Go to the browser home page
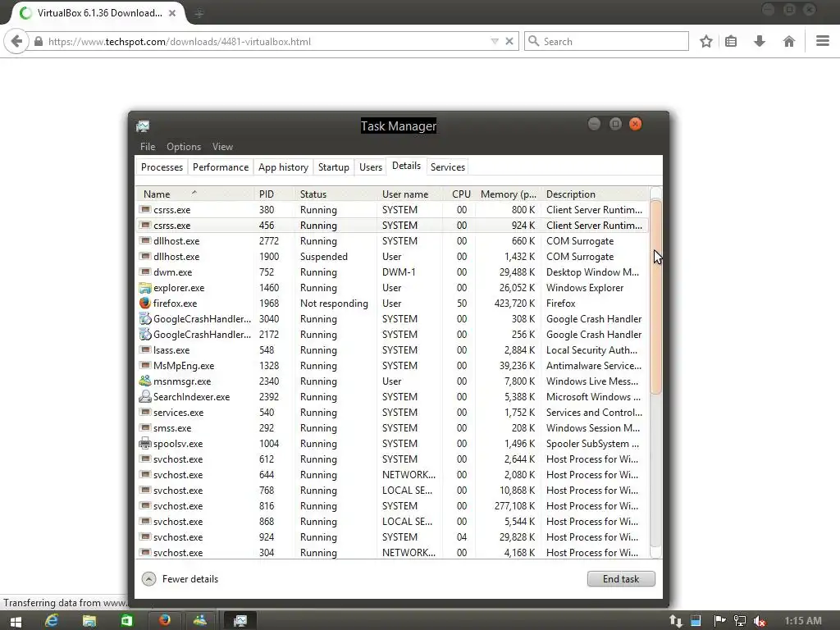The height and width of the screenshot is (630, 840). [788, 41]
